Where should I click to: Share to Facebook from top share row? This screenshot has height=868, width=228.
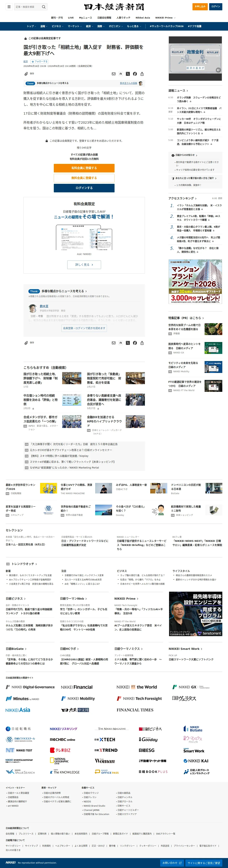click(135, 74)
